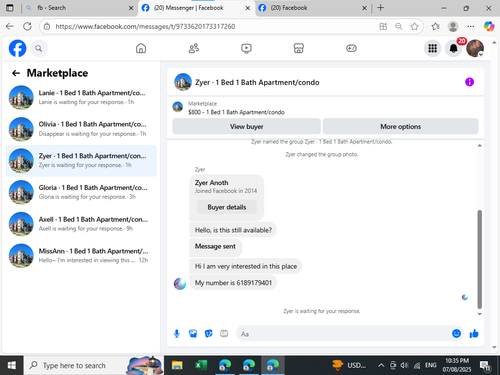
Task: Open MissAnn's apartment conversation
Action: coord(81,256)
